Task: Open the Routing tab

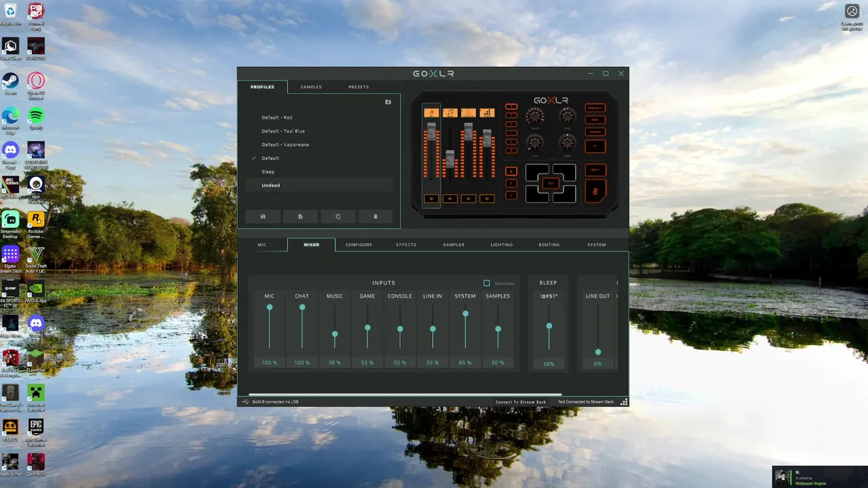Action: (549, 245)
